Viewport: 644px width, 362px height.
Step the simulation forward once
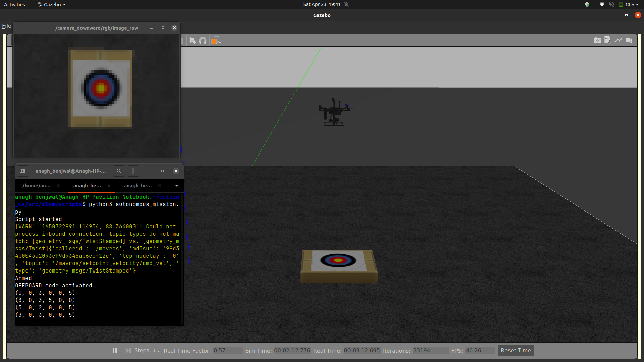click(x=128, y=350)
